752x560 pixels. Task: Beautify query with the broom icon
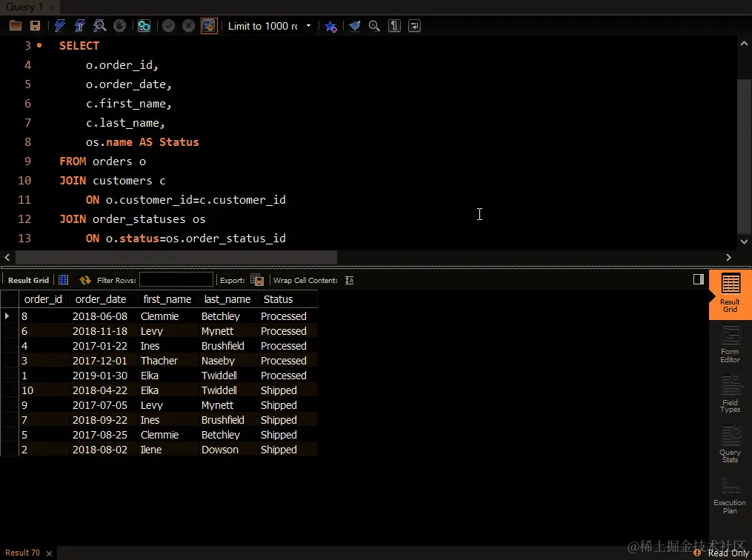coord(354,26)
